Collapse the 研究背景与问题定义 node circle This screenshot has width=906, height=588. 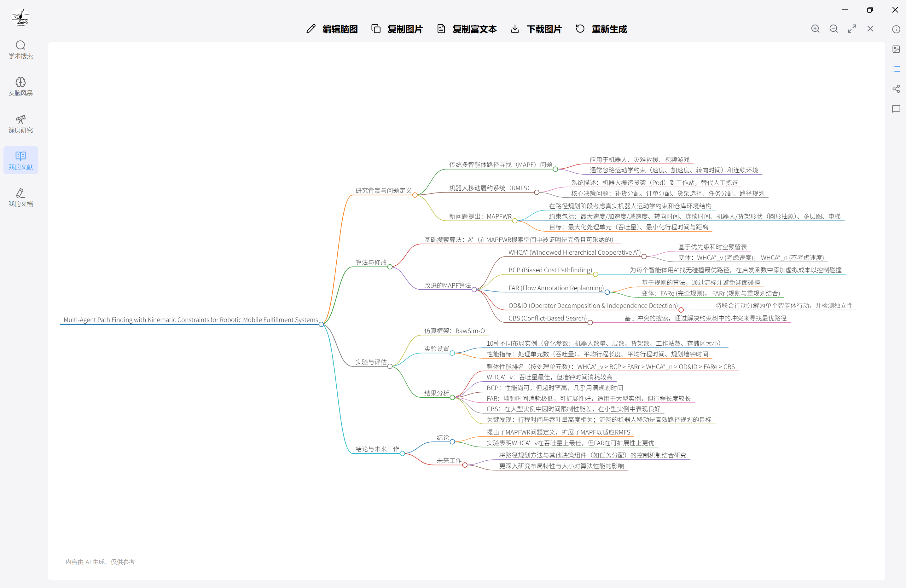(x=415, y=195)
